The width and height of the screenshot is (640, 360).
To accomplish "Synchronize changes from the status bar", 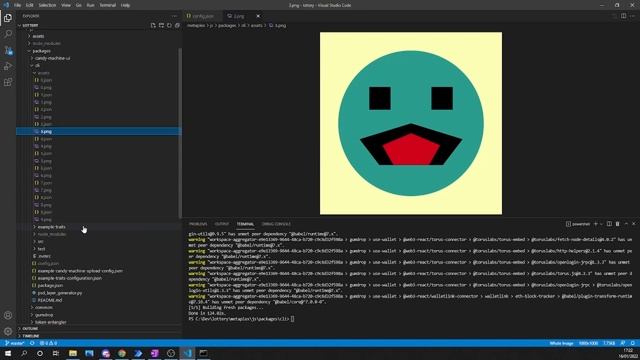I will click(x=32, y=343).
